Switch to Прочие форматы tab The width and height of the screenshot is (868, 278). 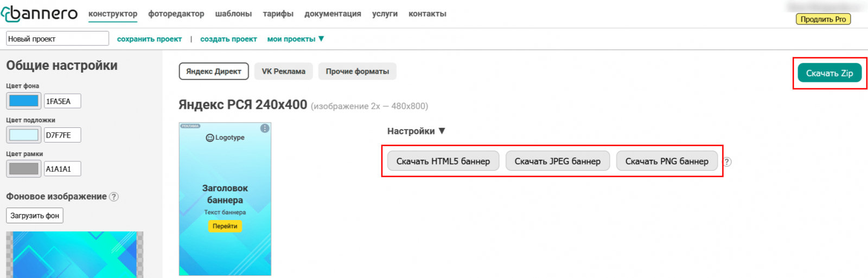tap(358, 71)
